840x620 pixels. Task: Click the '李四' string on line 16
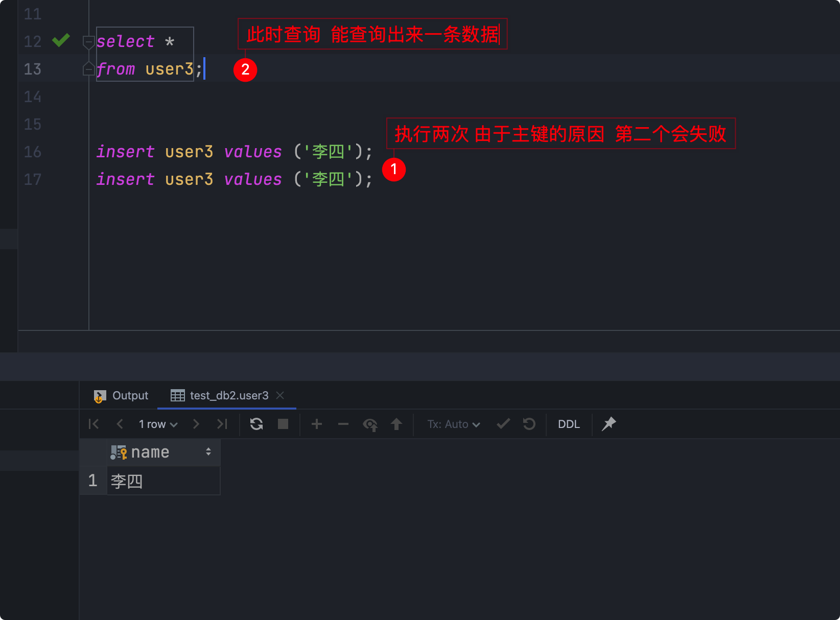(x=328, y=152)
